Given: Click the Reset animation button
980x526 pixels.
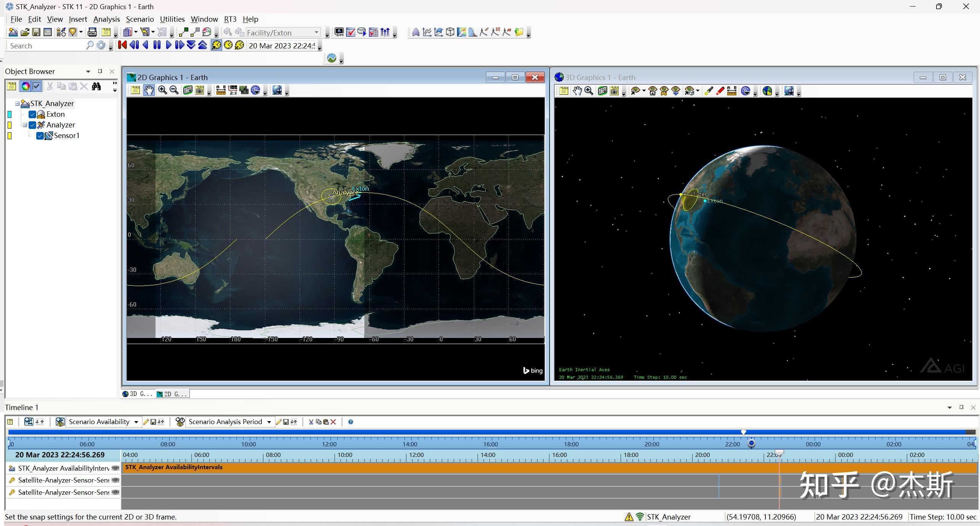Looking at the screenshot, I should [x=122, y=45].
